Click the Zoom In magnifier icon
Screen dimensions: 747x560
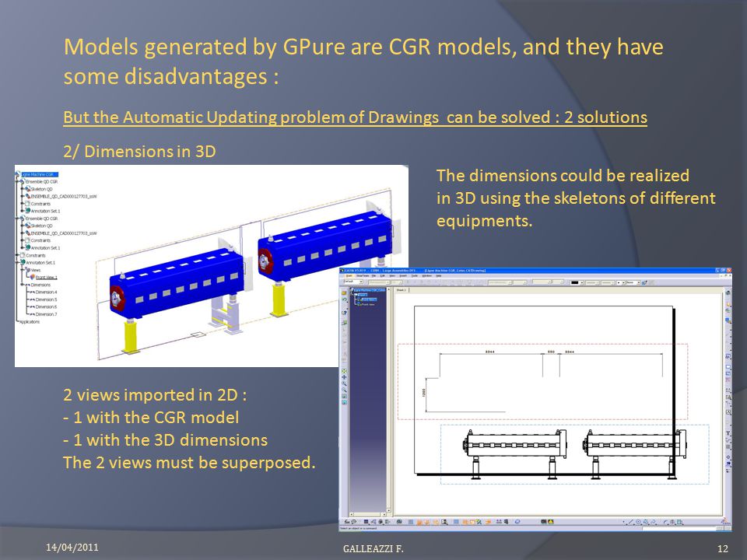[x=345, y=383]
